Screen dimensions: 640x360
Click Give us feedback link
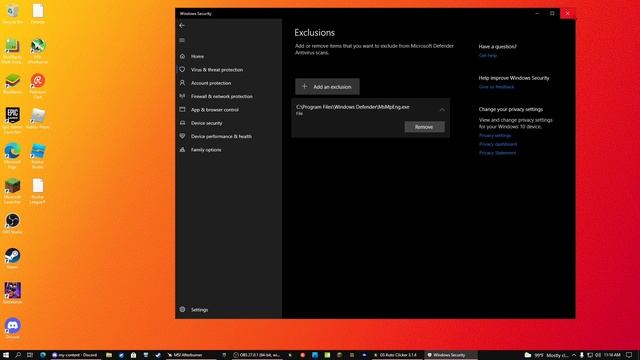click(x=496, y=87)
